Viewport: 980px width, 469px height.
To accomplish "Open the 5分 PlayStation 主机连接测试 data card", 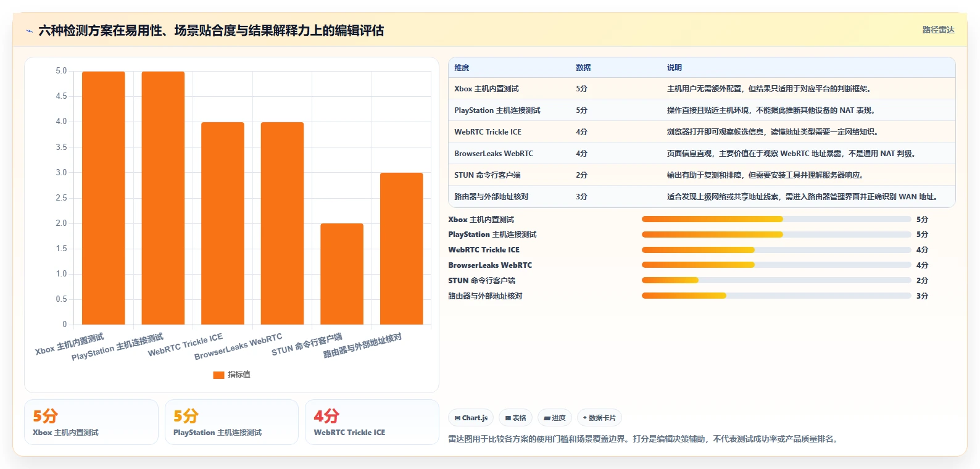I will [231, 422].
